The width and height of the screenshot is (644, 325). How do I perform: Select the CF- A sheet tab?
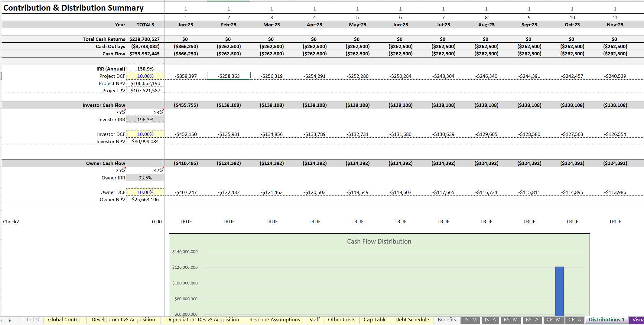[x=574, y=320]
